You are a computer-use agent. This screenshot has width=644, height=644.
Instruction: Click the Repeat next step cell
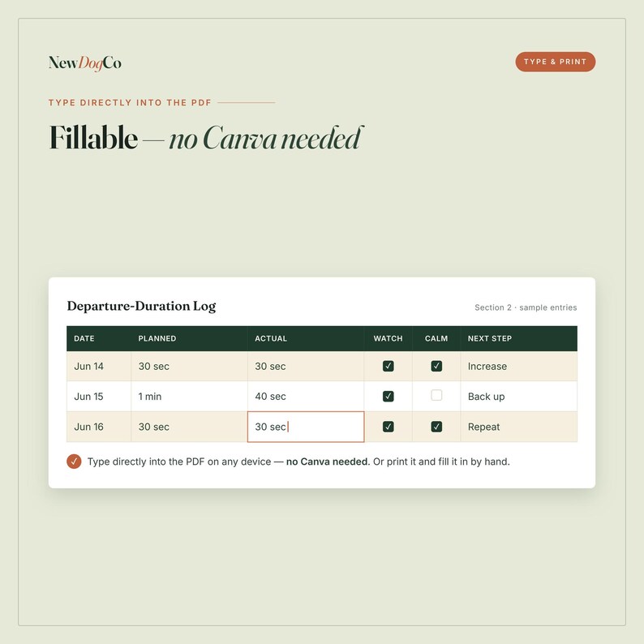519,427
